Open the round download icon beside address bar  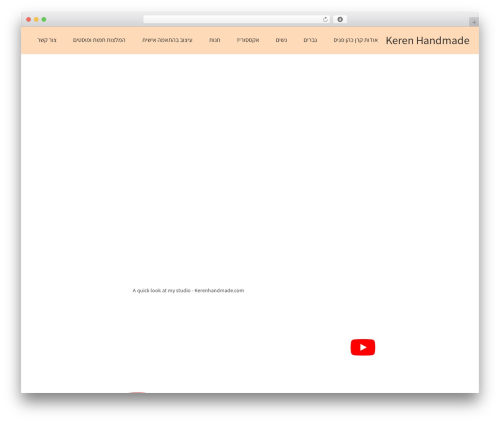point(340,20)
